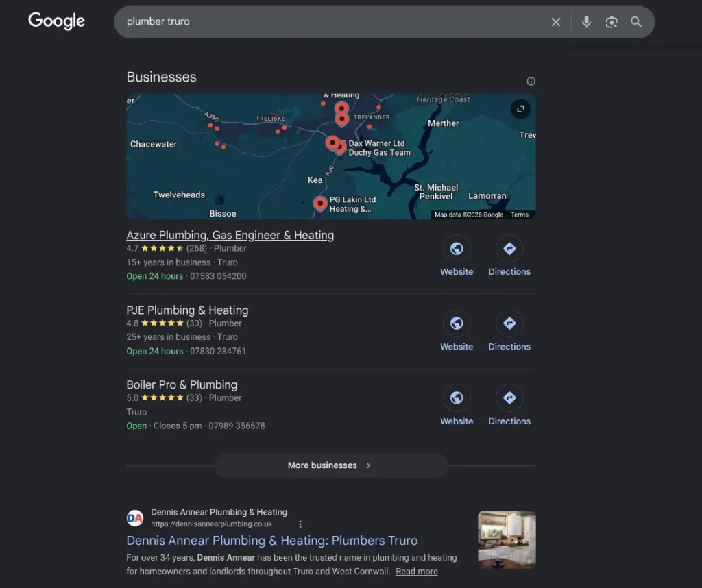This screenshot has width=702, height=588.
Task: Click dennisannearplumbing.co.uk URL text
Action: tap(211, 524)
